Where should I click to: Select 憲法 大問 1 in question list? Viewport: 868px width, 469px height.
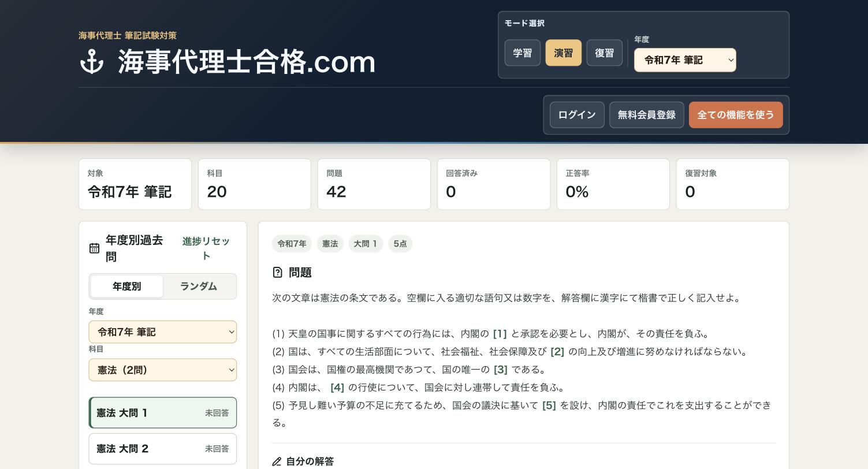(x=163, y=413)
